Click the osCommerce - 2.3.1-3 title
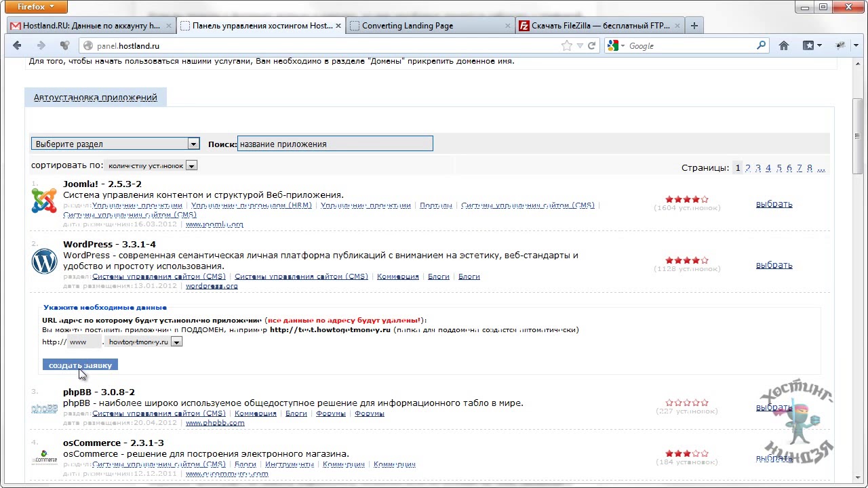This screenshot has width=868, height=488. coord(113,443)
